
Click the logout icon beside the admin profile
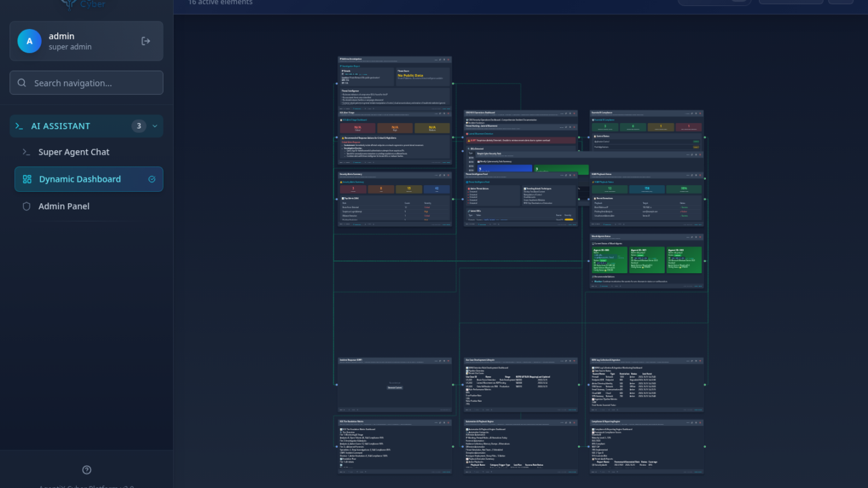(145, 40)
